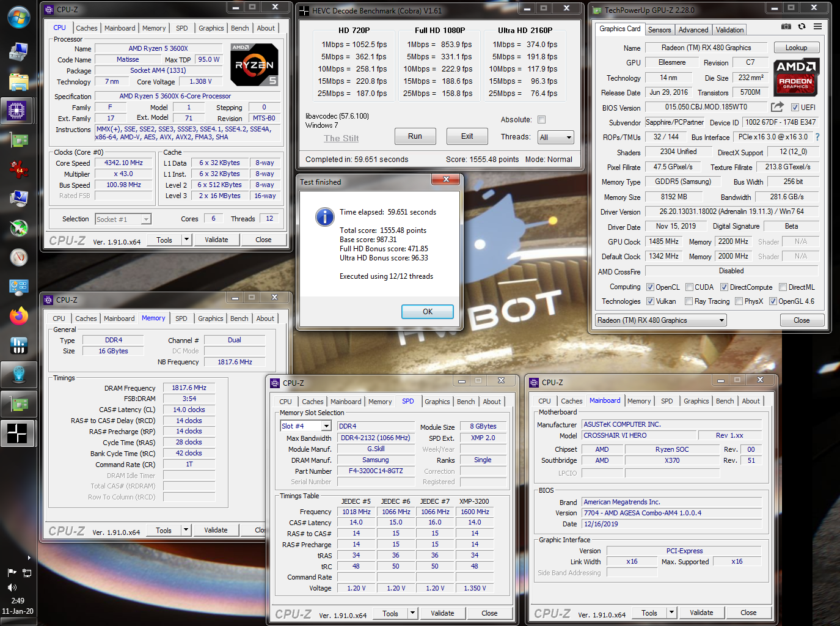This screenshot has height=626, width=840.
Task: Switch to Advanced tab in GPU-Z
Action: [693, 29]
